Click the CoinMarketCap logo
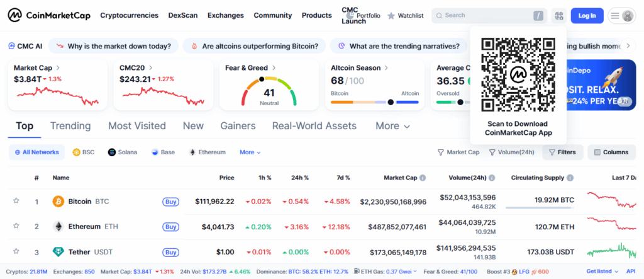644x279 pixels. pos(49,15)
